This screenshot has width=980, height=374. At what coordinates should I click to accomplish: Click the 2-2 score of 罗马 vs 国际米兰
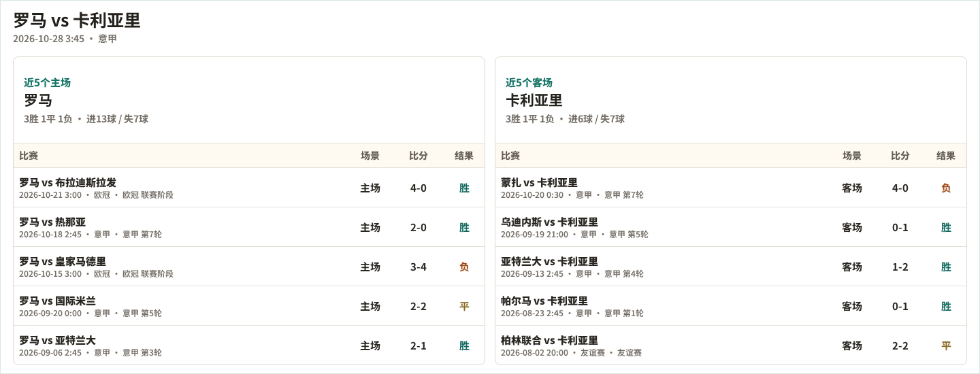pos(419,306)
